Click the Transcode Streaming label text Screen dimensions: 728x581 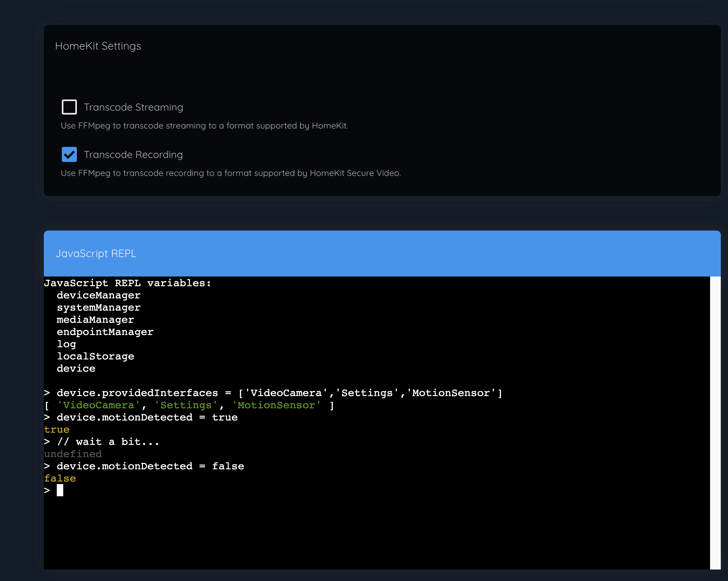tap(134, 107)
